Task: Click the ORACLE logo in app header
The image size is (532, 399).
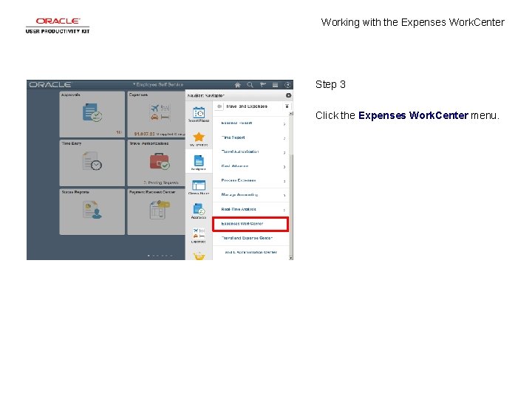Action: [50, 84]
